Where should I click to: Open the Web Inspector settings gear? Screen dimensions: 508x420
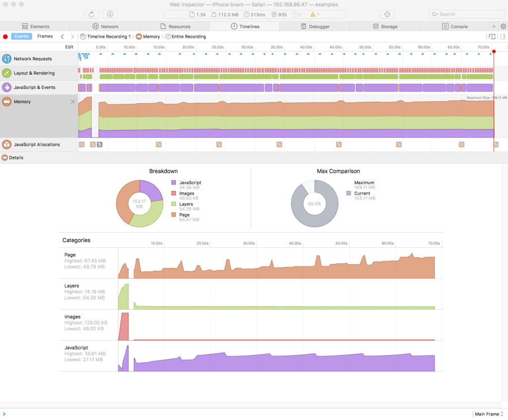point(503,27)
